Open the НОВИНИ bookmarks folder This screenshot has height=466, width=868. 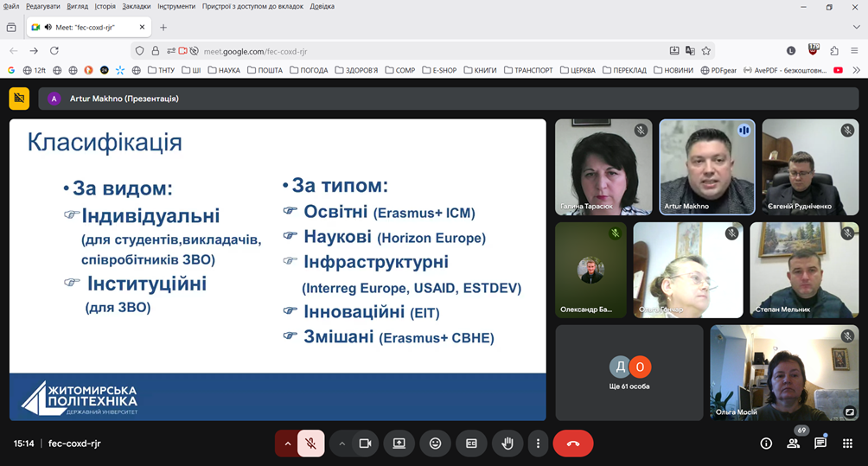coord(673,70)
